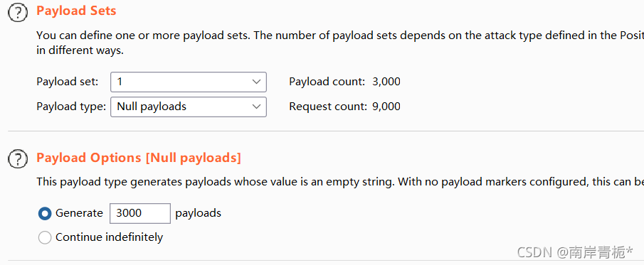This screenshot has height=265, width=644.
Task: Open help for Payload Options section
Action: [18, 158]
